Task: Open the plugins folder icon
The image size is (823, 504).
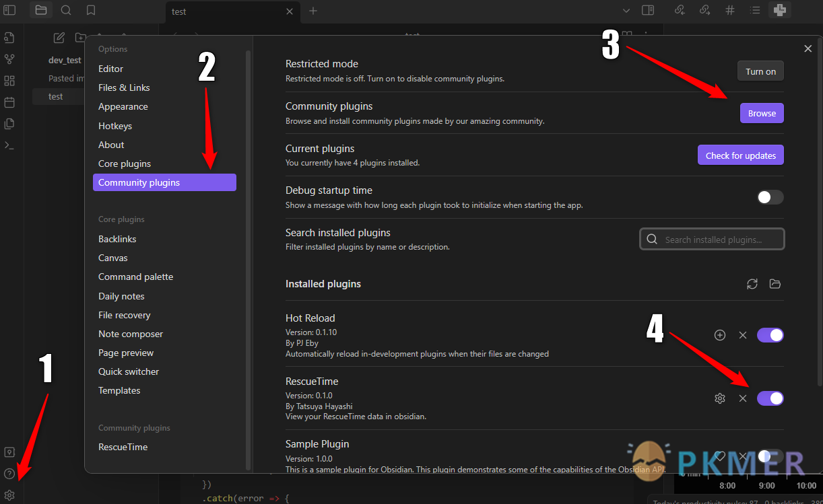Action: 775,284
